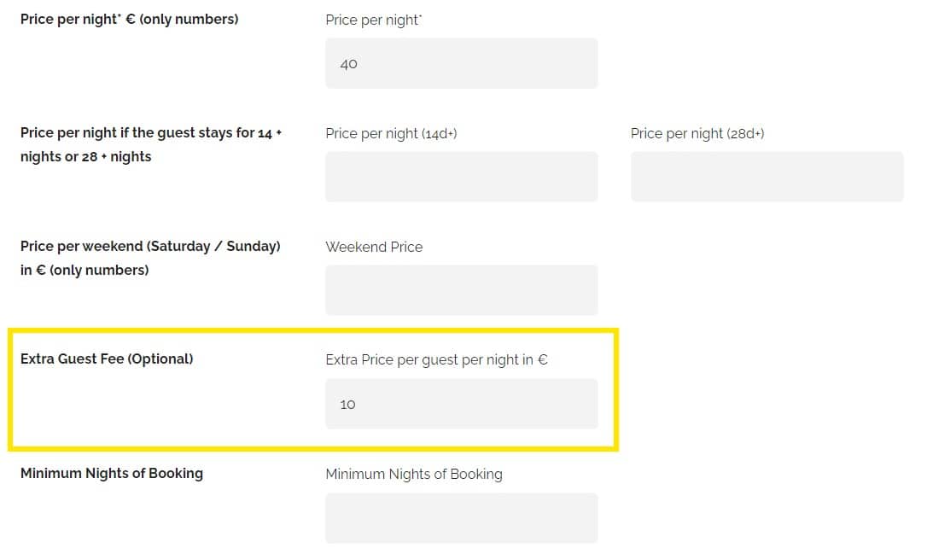Click the typed value 40 in the price field
This screenshot has width=927, height=560.
pyautogui.click(x=348, y=64)
